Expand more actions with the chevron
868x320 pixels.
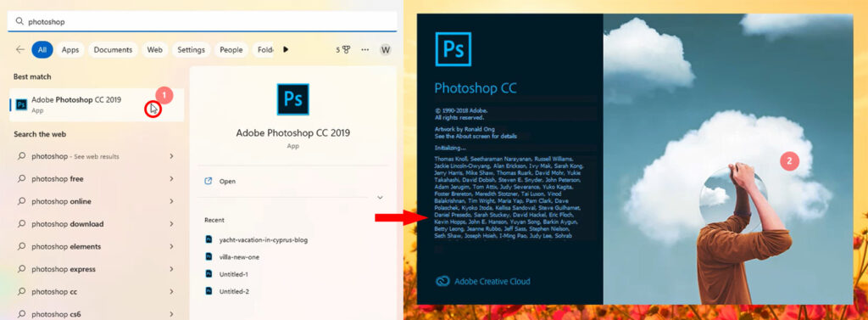380,198
